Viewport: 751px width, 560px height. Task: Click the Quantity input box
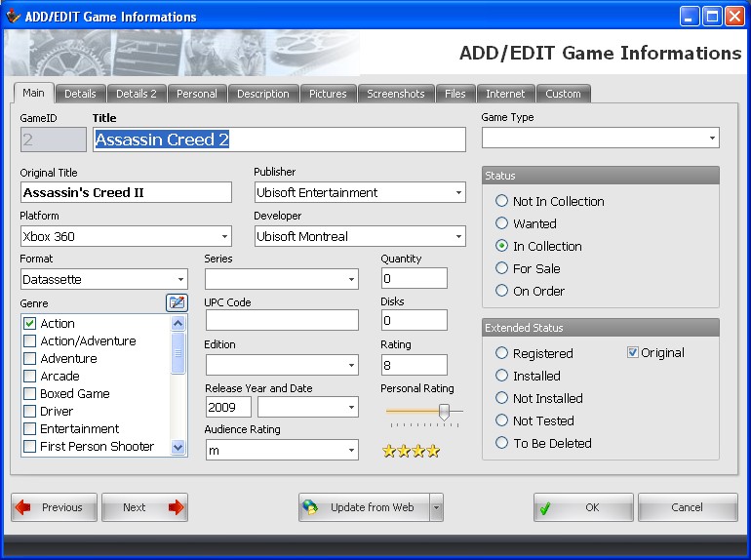pyautogui.click(x=415, y=278)
